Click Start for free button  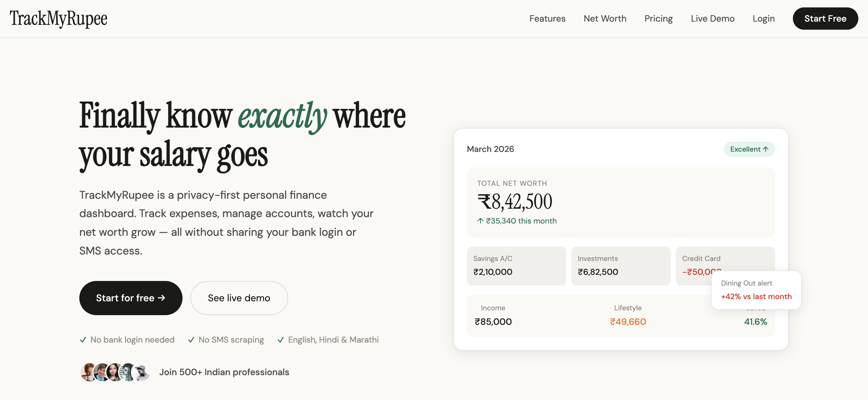131,298
